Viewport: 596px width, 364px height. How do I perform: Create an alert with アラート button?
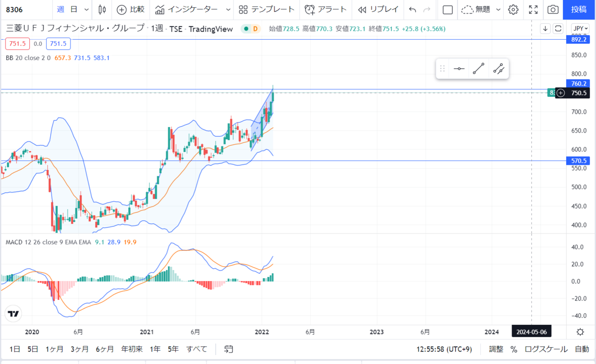coord(325,9)
